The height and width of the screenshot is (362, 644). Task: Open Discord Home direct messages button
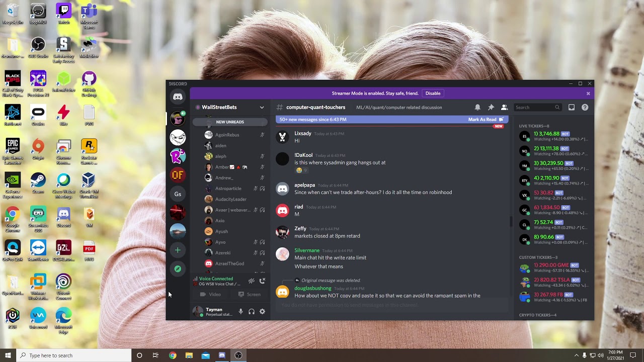[x=178, y=97]
